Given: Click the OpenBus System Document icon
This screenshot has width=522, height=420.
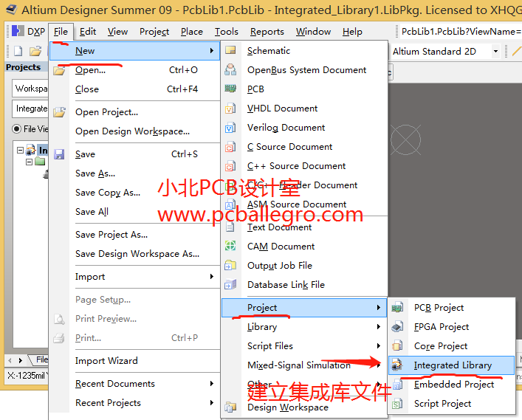Looking at the screenshot, I should 230,69.
